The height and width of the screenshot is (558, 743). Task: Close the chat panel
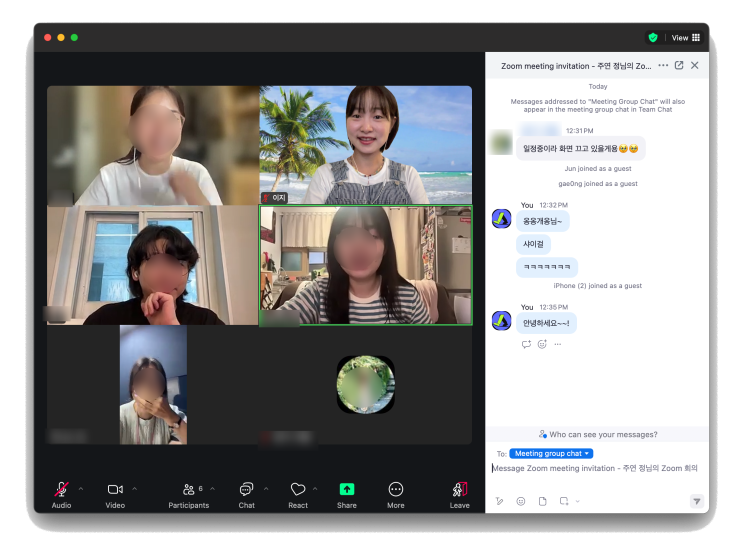coord(695,65)
